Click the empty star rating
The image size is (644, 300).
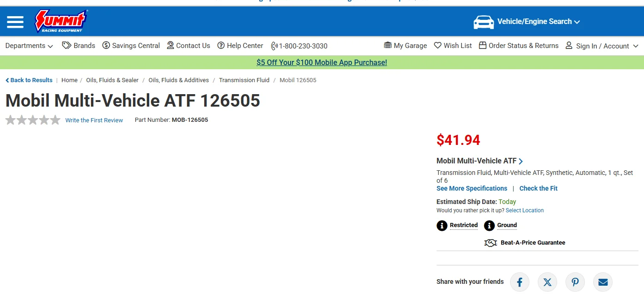(33, 120)
